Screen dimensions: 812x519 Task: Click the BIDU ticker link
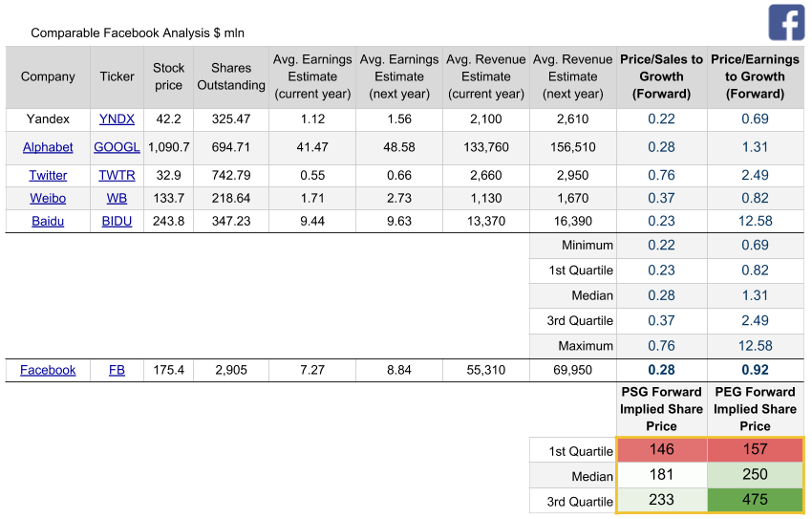tap(117, 221)
